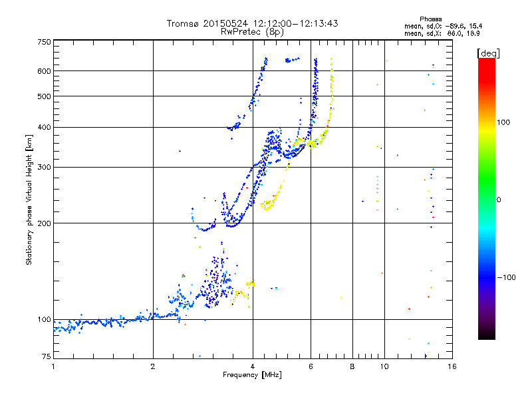Click the blue E-layer trace near 100 km
The image size is (532, 399).
(115, 322)
